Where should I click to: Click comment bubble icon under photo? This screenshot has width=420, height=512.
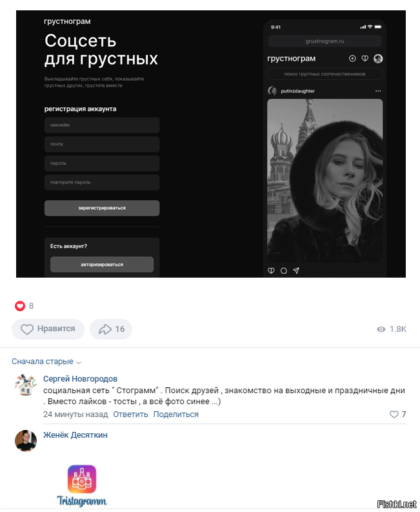284,271
